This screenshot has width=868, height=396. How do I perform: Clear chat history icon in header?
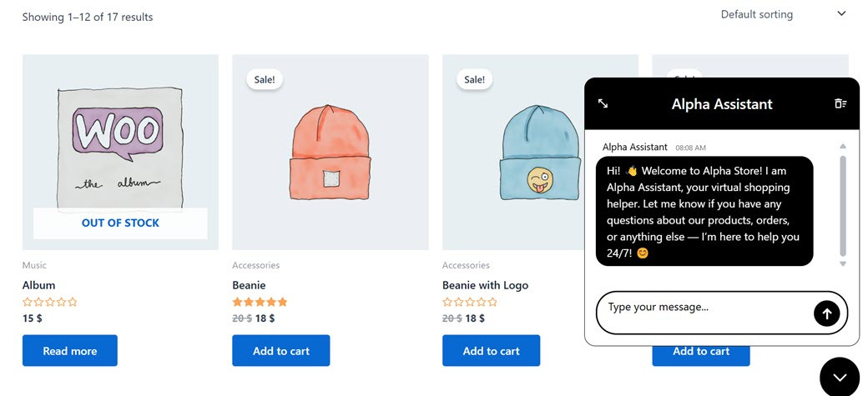point(840,103)
